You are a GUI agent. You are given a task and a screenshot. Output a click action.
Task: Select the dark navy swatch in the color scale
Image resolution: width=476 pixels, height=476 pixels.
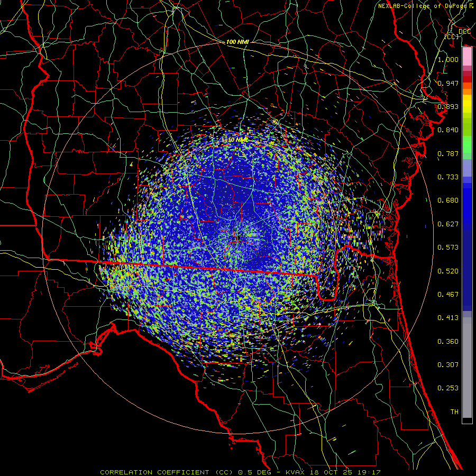point(467,267)
